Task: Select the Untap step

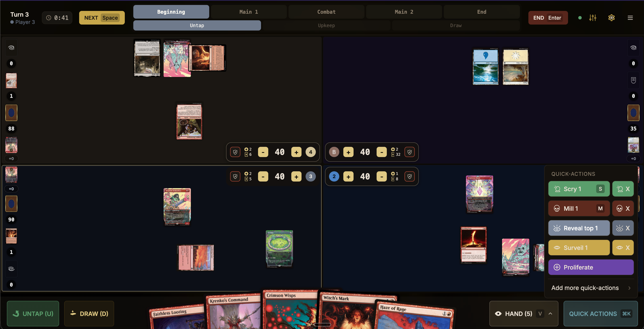Action: coord(197,25)
